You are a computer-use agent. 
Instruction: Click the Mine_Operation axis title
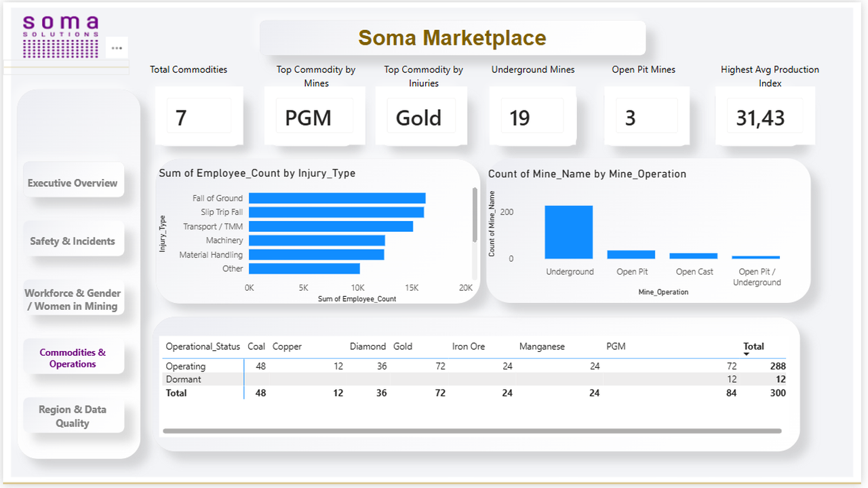pyautogui.click(x=663, y=292)
